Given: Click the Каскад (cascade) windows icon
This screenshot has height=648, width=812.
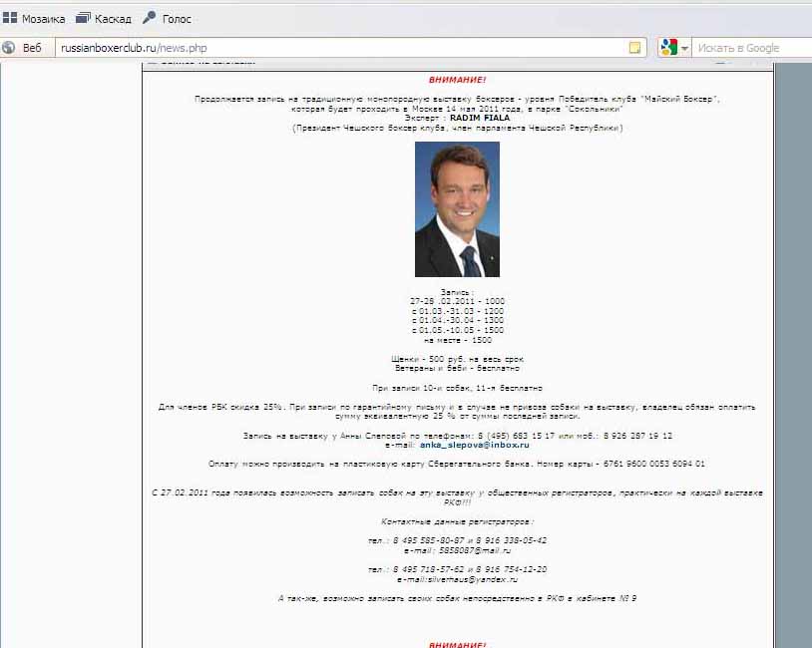Looking at the screenshot, I should coord(83,18).
